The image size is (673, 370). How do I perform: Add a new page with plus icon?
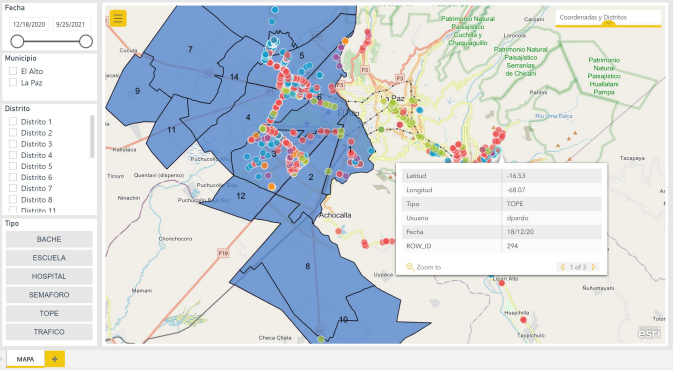click(x=55, y=359)
